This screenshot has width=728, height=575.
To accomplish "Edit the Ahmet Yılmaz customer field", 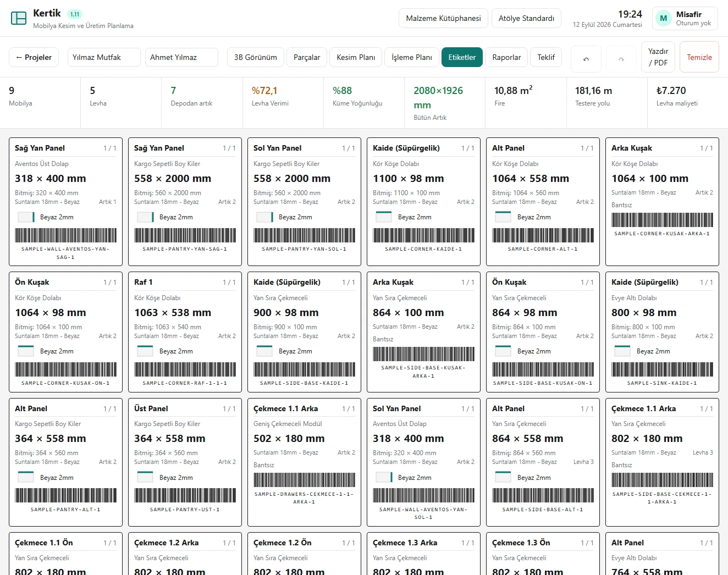I will coord(181,57).
